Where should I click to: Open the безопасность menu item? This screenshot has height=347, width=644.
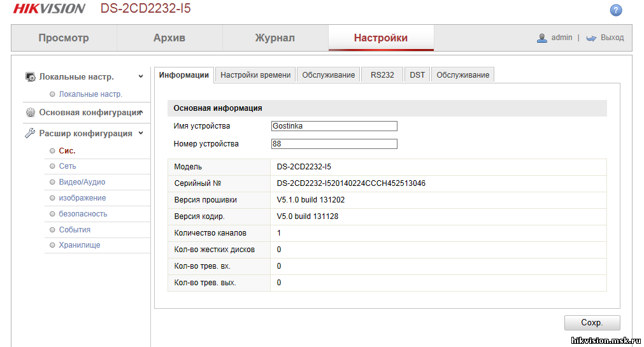[x=83, y=214]
